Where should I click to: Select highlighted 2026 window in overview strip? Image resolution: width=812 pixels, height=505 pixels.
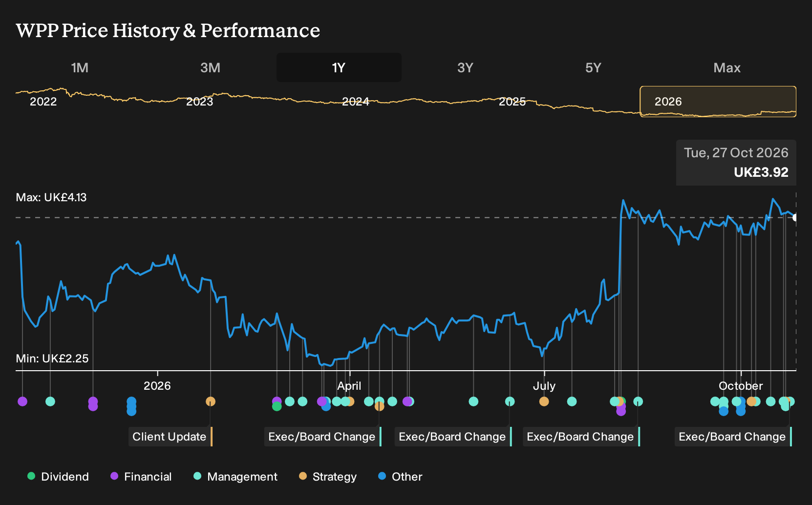718,102
